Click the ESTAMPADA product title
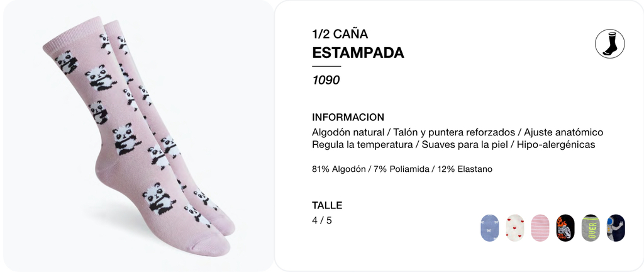This screenshot has height=272, width=644. click(358, 53)
